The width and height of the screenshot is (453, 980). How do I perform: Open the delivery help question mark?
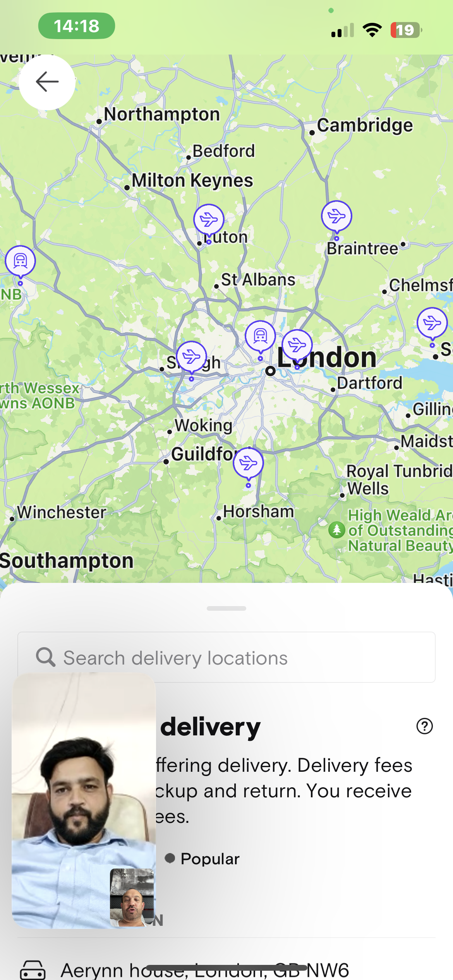(x=424, y=726)
